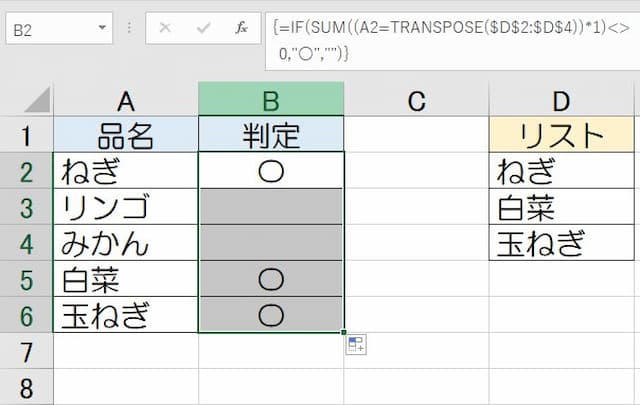Viewport: 640px width, 405px height.
Task: Open the Auto Fill Options icon
Action: point(356,345)
